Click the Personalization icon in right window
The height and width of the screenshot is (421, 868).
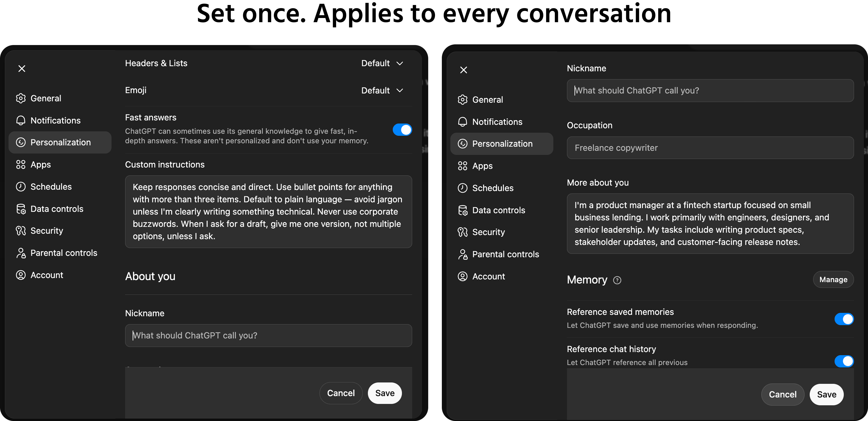click(463, 144)
